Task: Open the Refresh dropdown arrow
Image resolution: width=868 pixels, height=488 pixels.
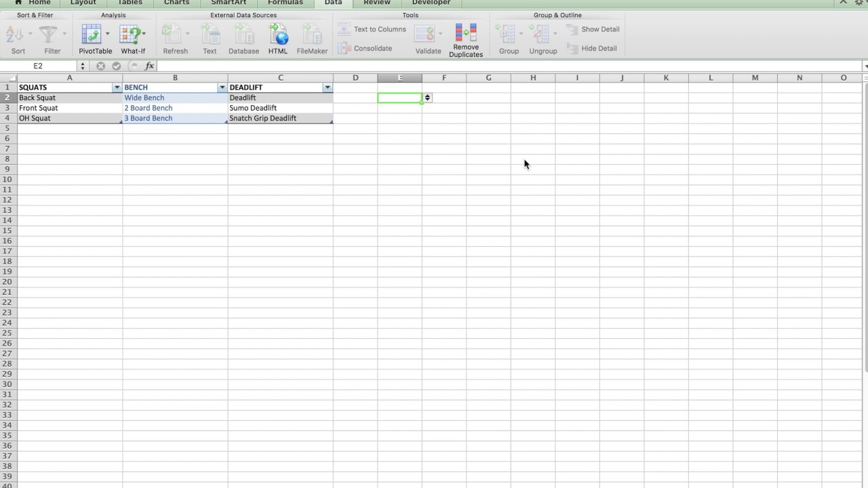Action: (x=188, y=34)
